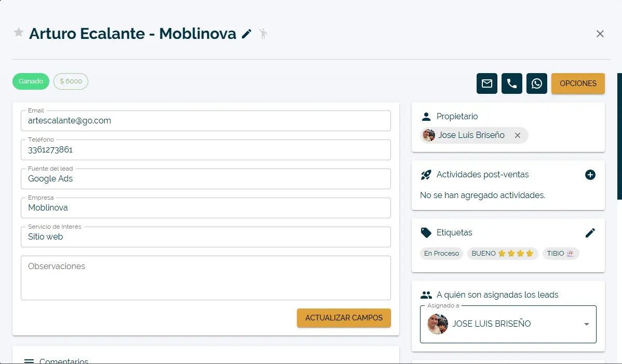Select the En Proceso tag
This screenshot has width=622, height=364.
441,254
